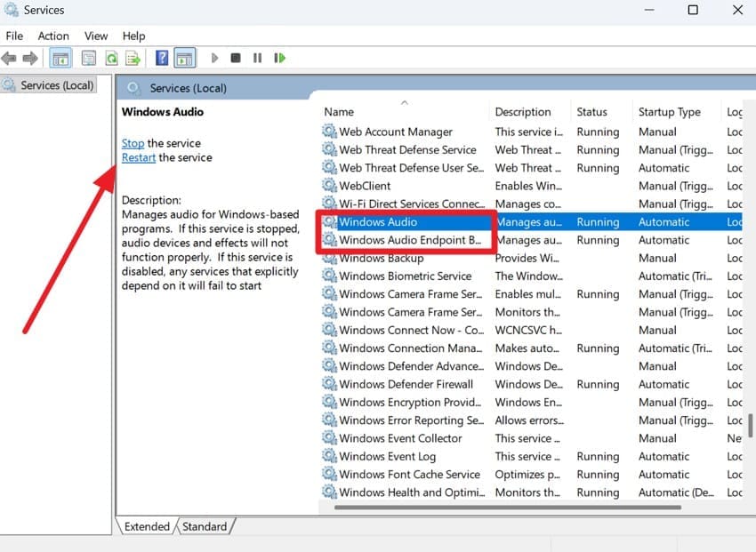Image resolution: width=756 pixels, height=552 pixels.
Task: Click "Optimizes p..." description cell
Action: point(527,474)
